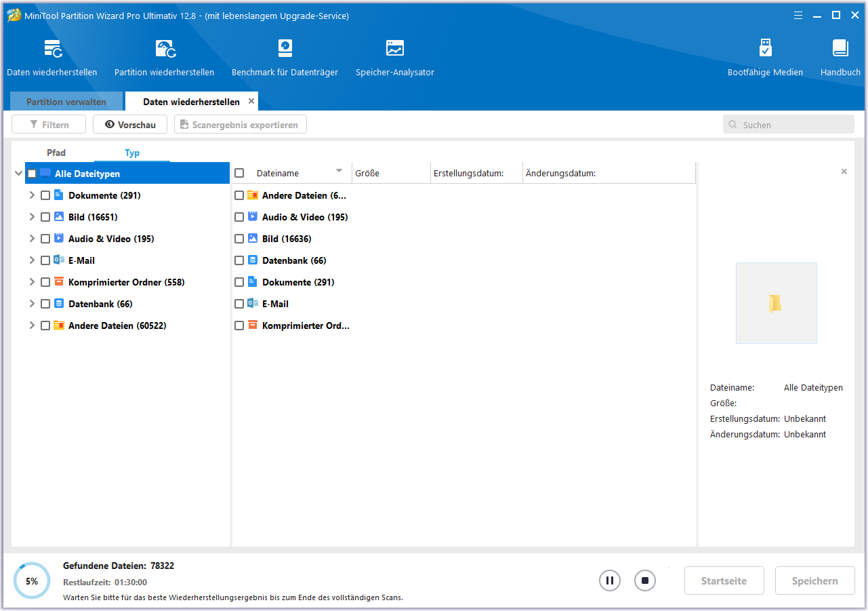Click the E-Mail icon in file list
The image size is (868, 611).
pos(253,304)
